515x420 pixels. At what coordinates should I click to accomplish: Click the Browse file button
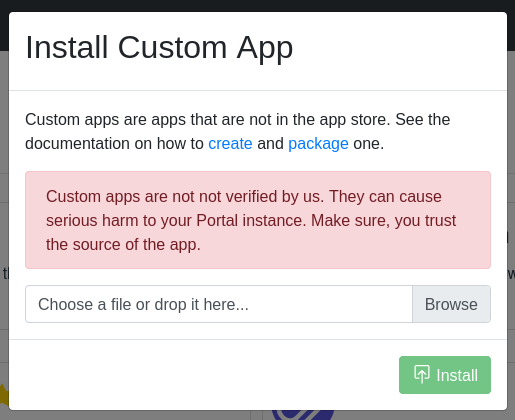coord(451,304)
